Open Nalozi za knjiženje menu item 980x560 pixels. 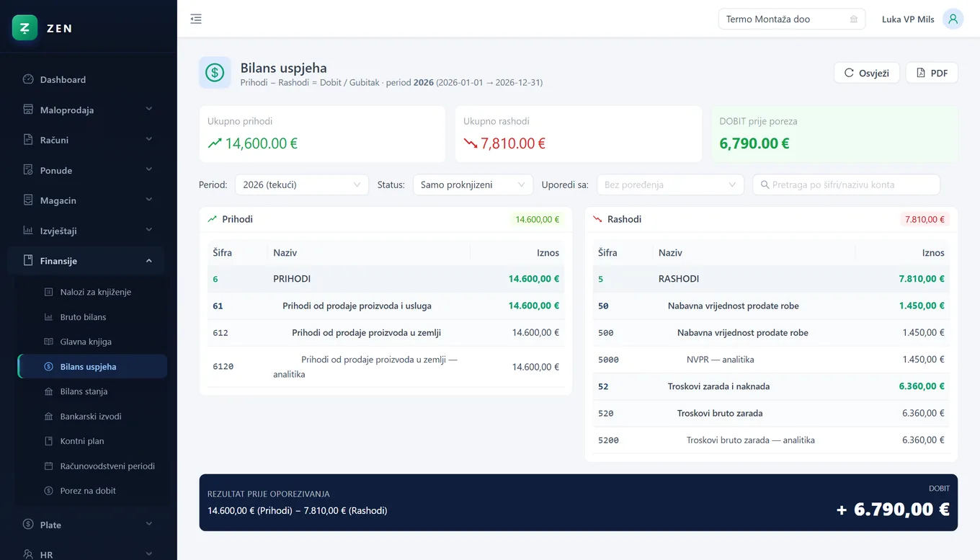click(94, 292)
